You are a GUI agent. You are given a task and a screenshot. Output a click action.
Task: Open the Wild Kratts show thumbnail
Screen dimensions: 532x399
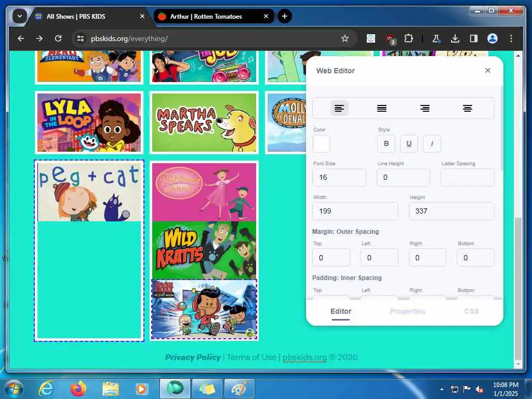pos(204,250)
